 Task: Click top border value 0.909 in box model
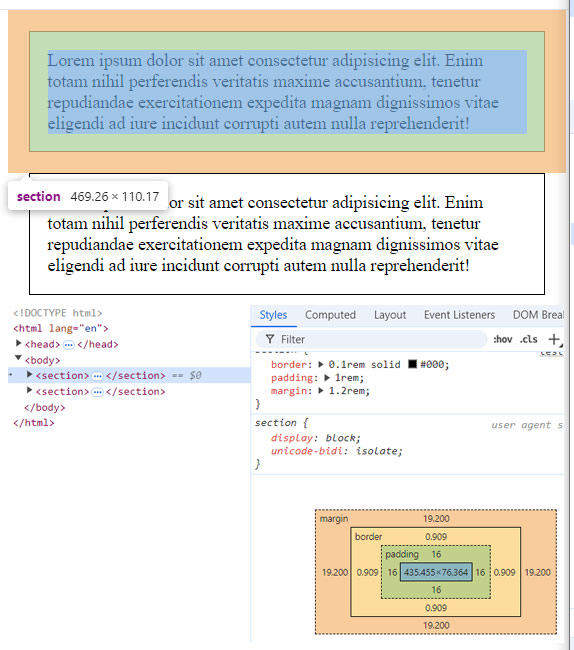point(436,536)
